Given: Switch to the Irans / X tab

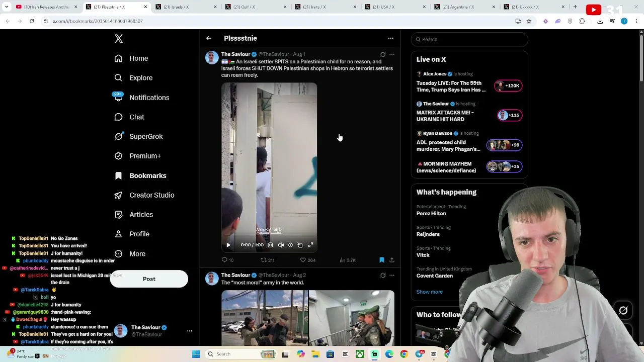Looking at the screenshot, I should pos(326,7).
